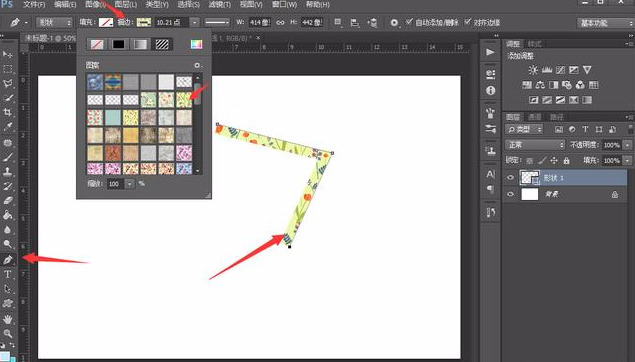The width and height of the screenshot is (635, 362).
Task: Open the Character panel (A| icon)
Action: [490, 174]
